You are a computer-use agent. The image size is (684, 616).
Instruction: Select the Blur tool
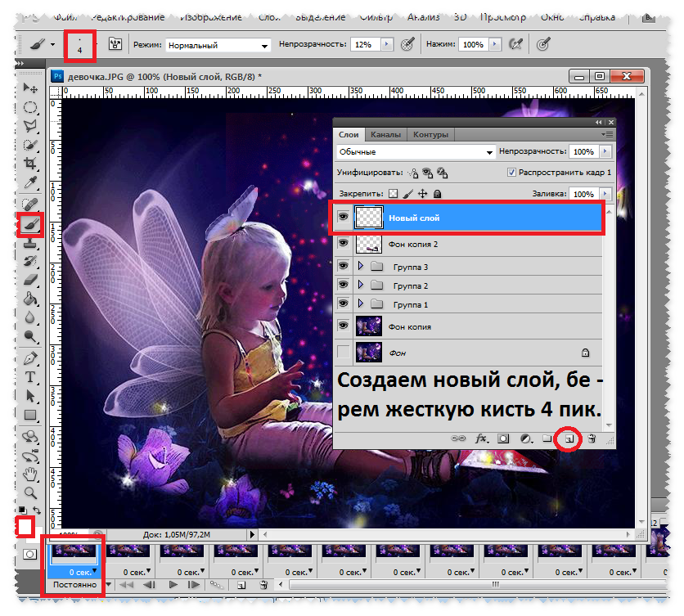point(30,317)
